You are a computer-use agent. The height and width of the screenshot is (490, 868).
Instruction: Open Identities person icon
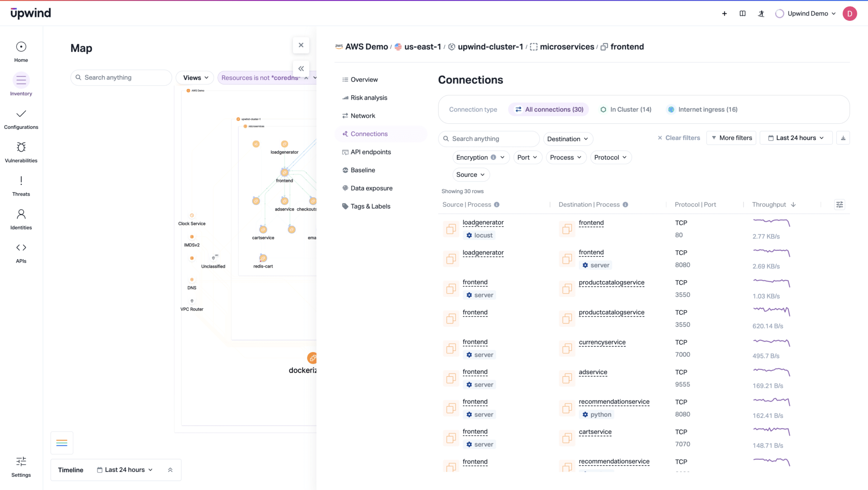tap(21, 214)
